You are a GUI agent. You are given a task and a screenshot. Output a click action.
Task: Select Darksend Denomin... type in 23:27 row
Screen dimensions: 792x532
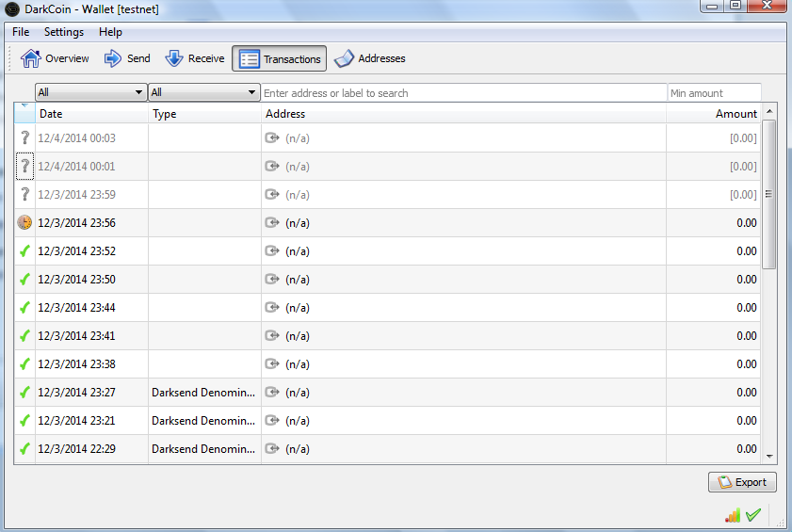click(x=203, y=393)
